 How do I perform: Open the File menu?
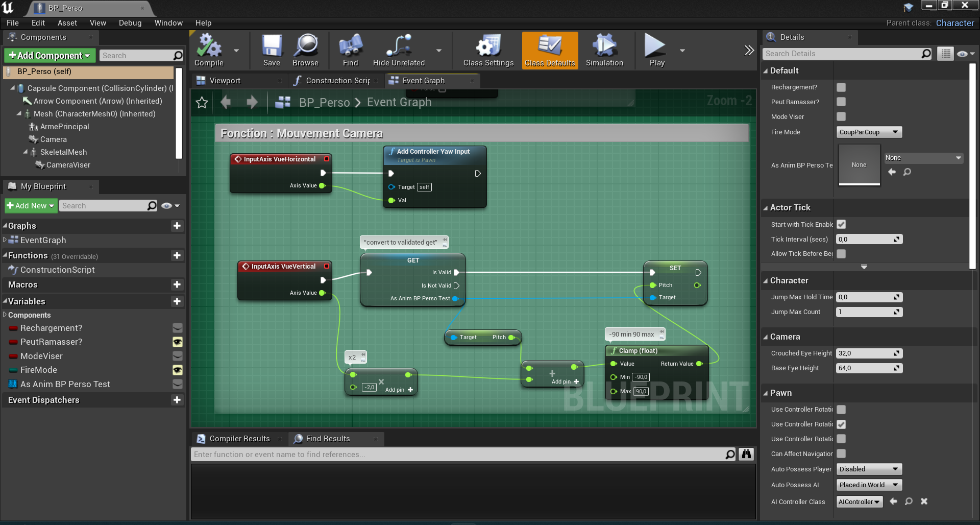tap(13, 23)
